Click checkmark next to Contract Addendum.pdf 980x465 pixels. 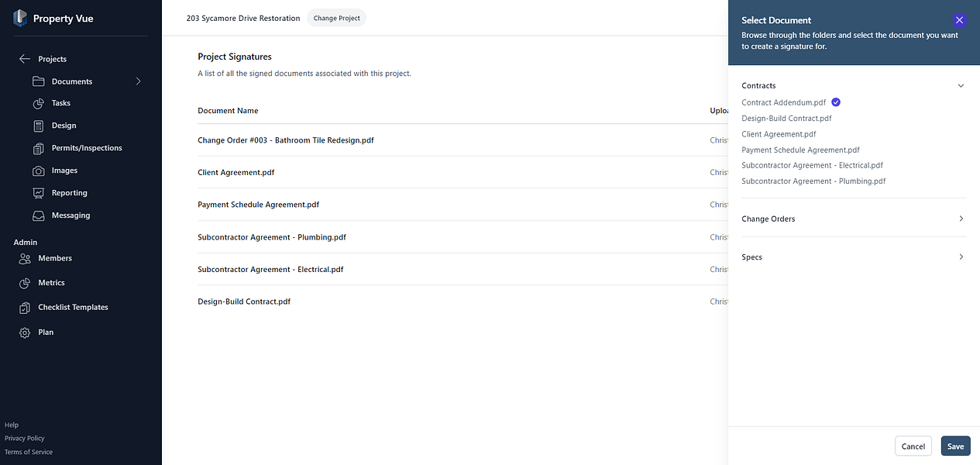coord(836,102)
